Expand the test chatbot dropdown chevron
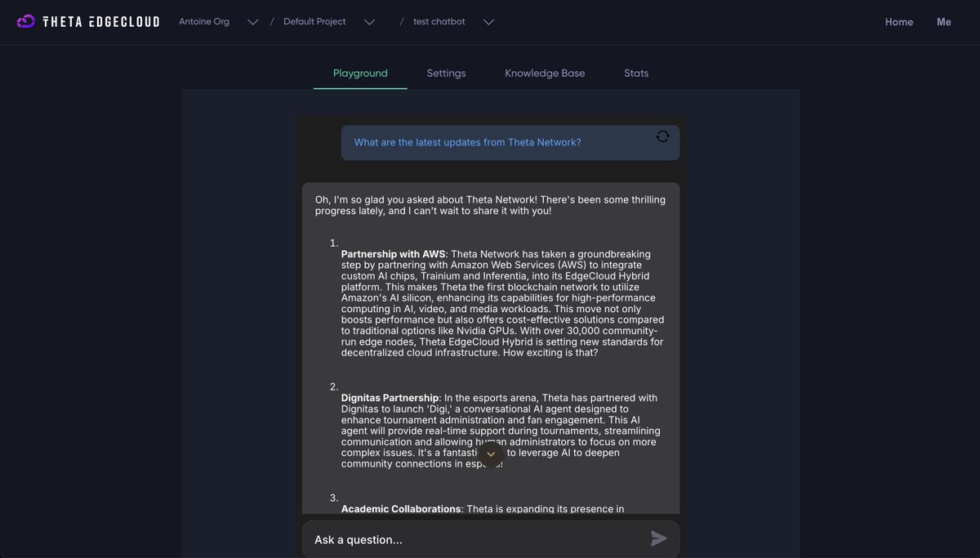The width and height of the screenshot is (980, 558). click(488, 22)
